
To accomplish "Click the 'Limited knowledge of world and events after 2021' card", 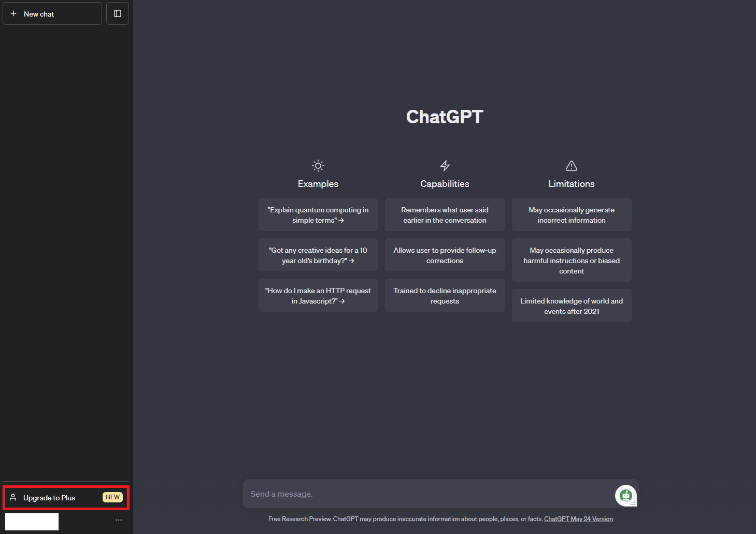I will (572, 306).
